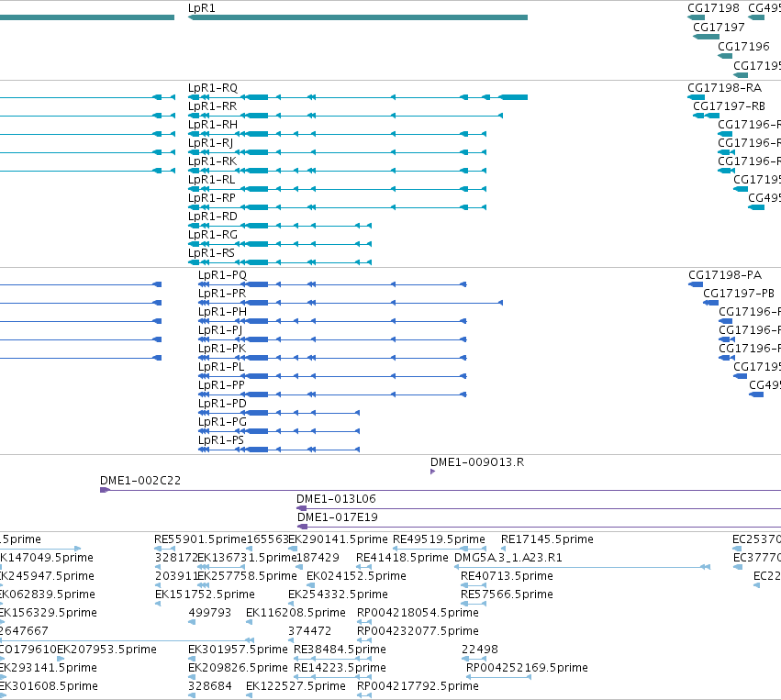Click protein LpR1-PL

pos(221,367)
